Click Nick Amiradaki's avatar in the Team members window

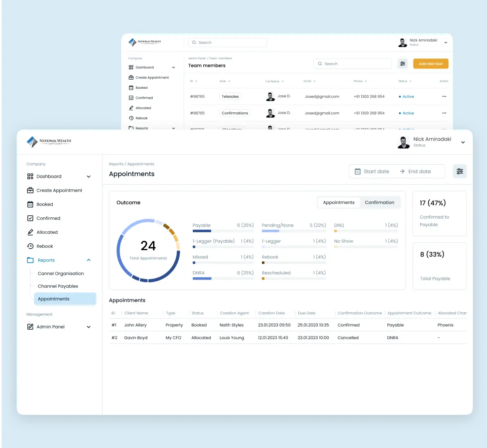tap(402, 43)
